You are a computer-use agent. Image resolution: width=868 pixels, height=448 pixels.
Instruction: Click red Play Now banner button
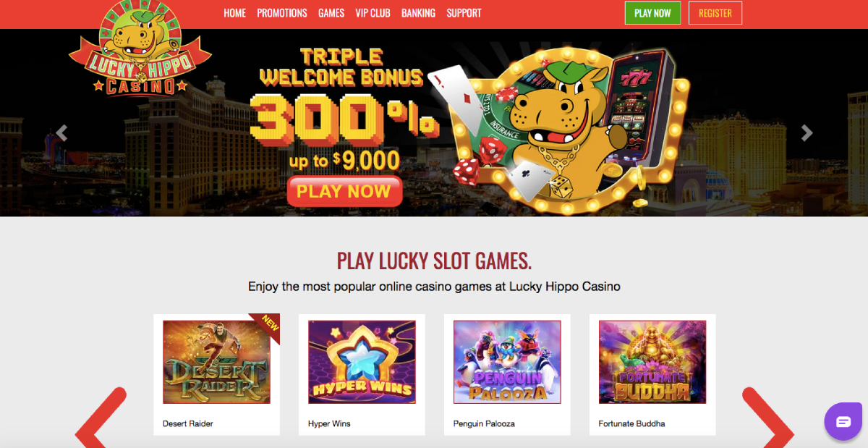click(344, 192)
